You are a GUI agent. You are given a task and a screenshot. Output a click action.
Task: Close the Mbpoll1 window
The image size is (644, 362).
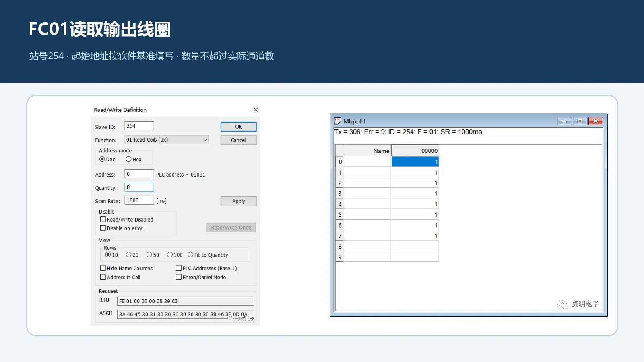[596, 121]
